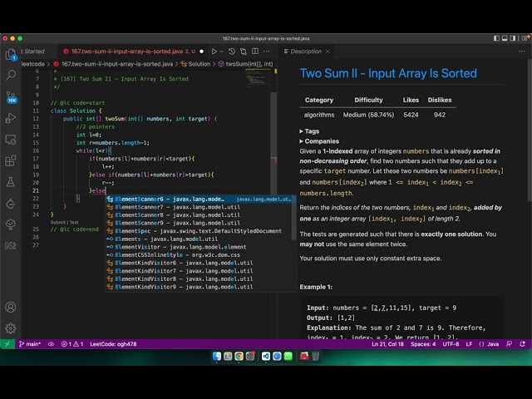Open the main* branch picker
The height and width of the screenshot is (399, 532).
coord(30,344)
